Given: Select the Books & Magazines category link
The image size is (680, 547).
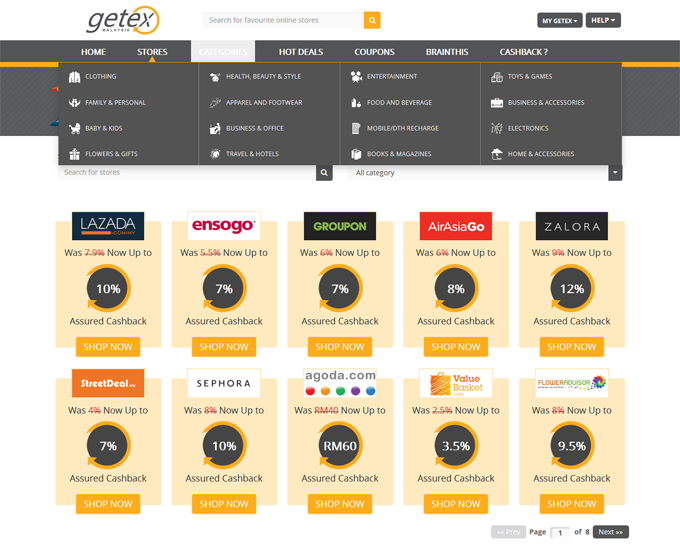Looking at the screenshot, I should [399, 154].
